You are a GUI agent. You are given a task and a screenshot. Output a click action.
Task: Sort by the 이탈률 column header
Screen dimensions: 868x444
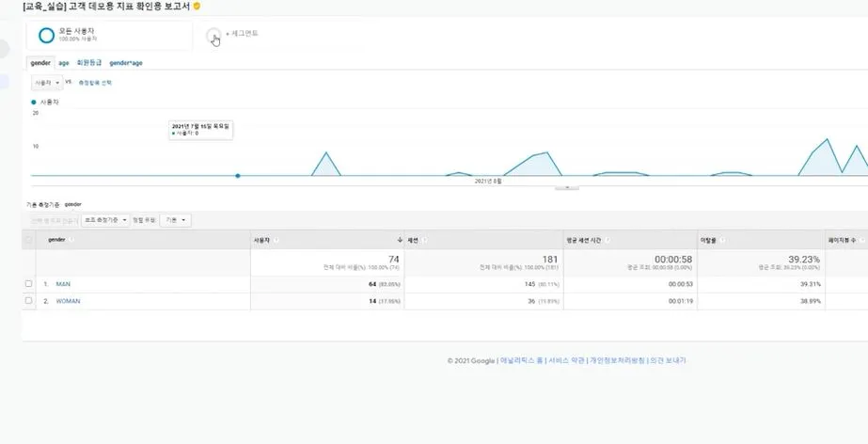(709, 240)
